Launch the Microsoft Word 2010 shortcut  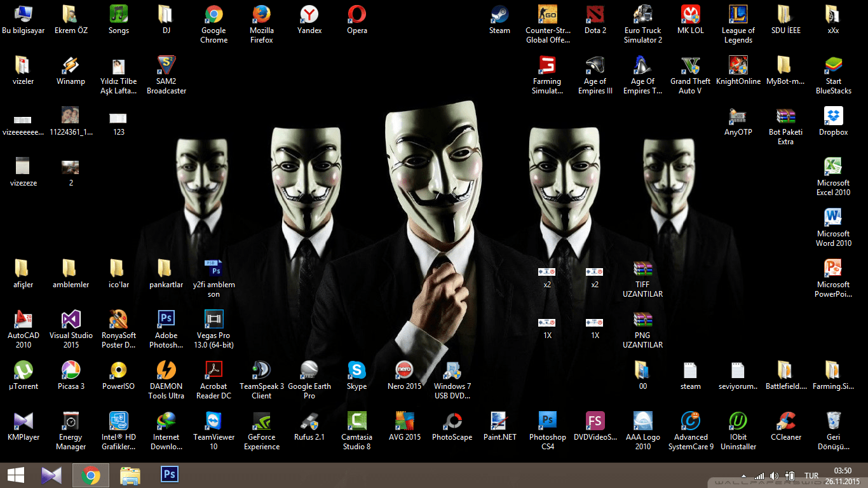[834, 227]
